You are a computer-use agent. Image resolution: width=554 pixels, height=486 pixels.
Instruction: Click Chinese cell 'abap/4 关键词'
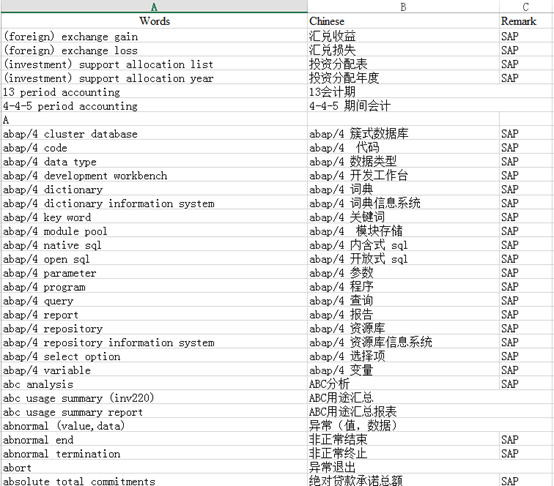pos(403,217)
